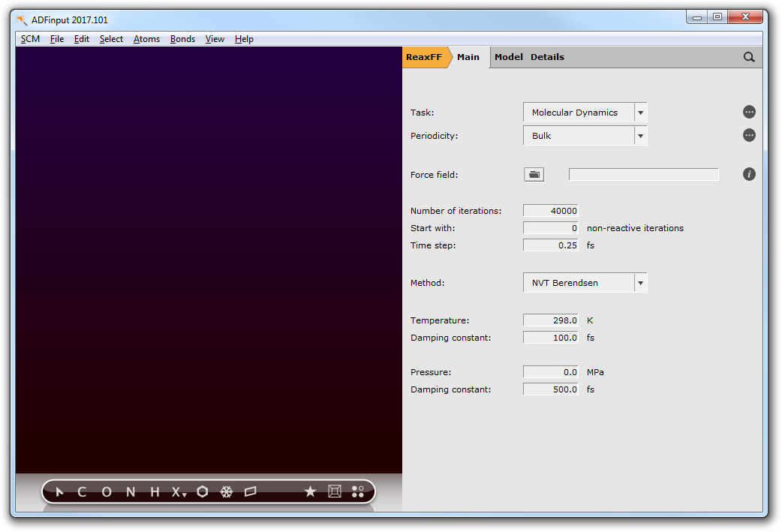Click the pressure Damping constant 500.0 field
The width and height of the screenshot is (782, 532).
pyautogui.click(x=551, y=389)
